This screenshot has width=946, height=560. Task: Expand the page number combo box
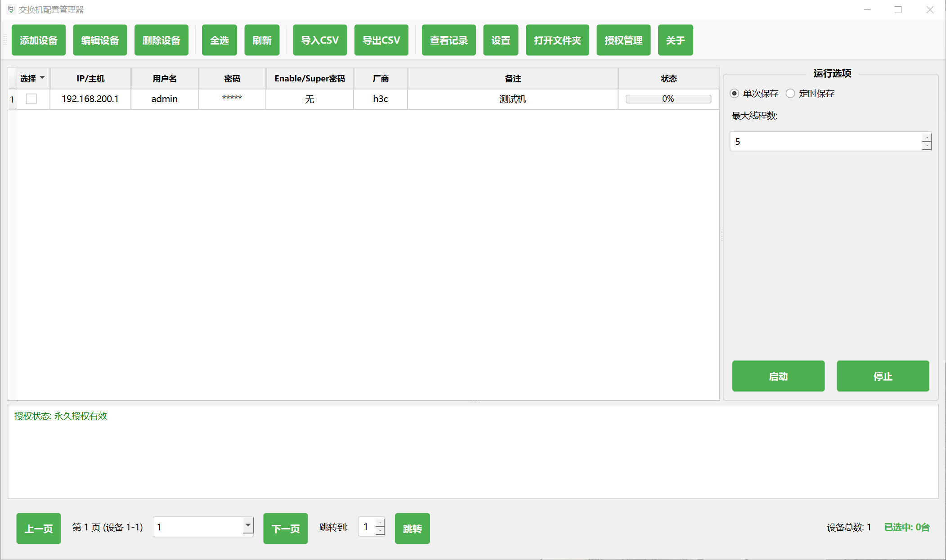click(248, 525)
